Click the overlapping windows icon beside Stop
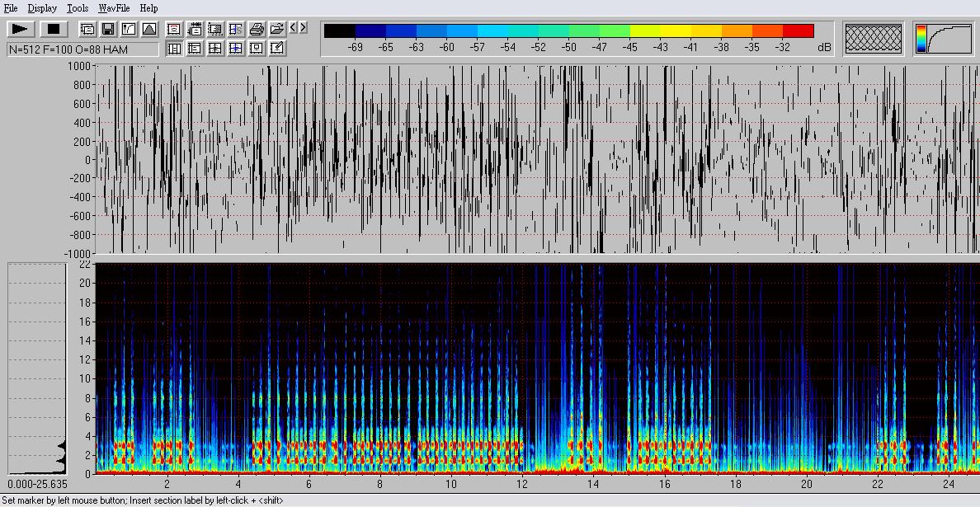The width and height of the screenshot is (980, 507). 87,29
